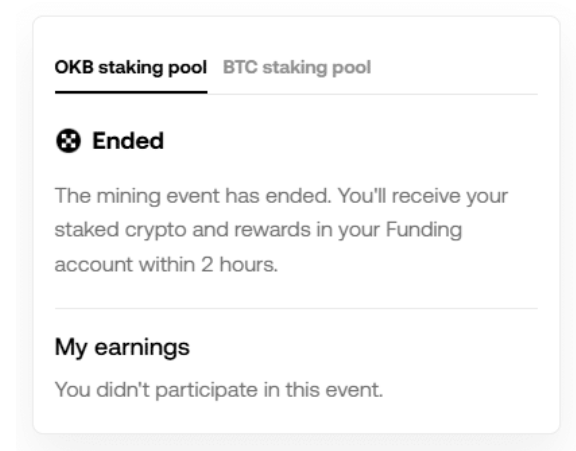The width and height of the screenshot is (576, 451).
Task: Click the black underline beneath OKB tab
Action: (131, 92)
